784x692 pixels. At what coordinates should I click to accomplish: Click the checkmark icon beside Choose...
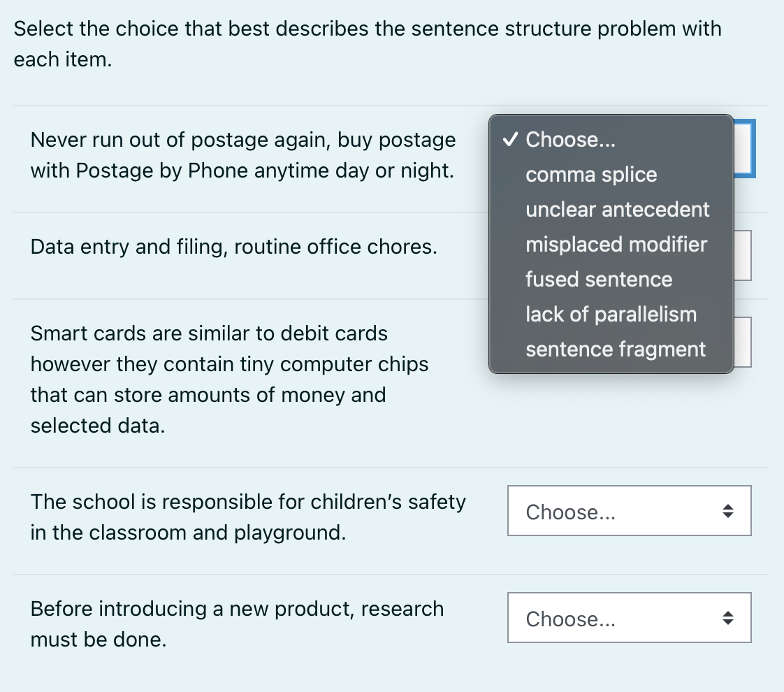(509, 139)
